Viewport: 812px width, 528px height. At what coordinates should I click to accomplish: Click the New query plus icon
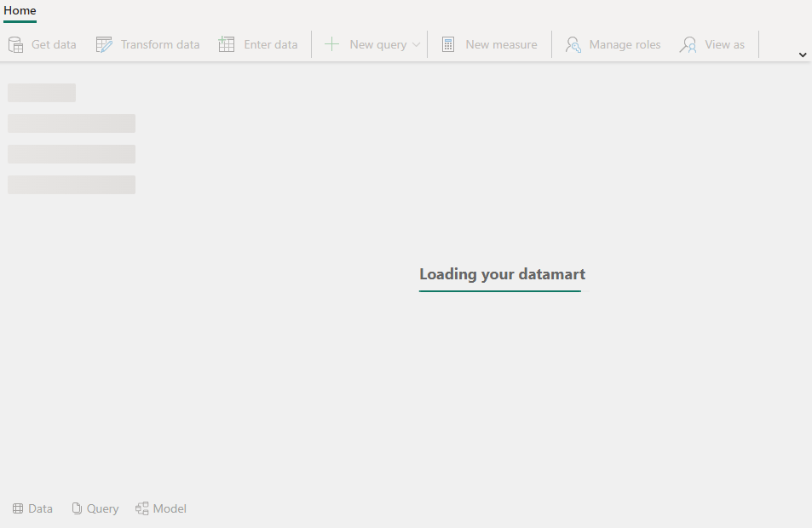[331, 44]
